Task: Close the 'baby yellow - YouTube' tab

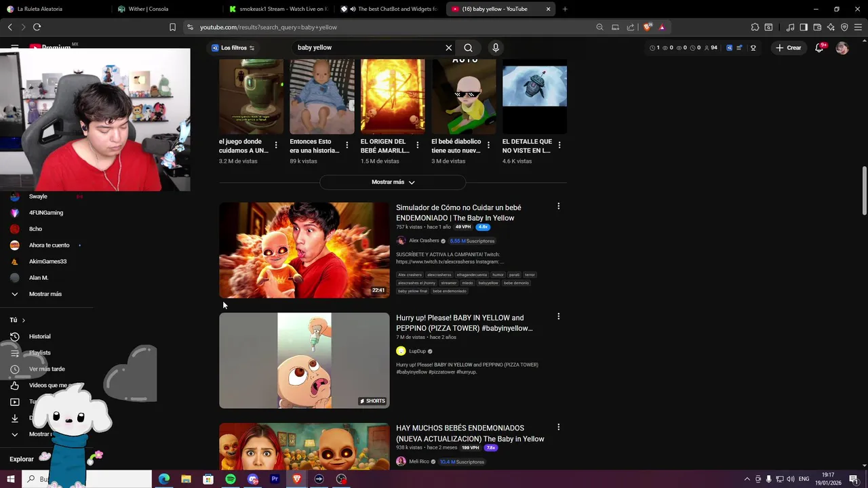Action: [x=548, y=9]
